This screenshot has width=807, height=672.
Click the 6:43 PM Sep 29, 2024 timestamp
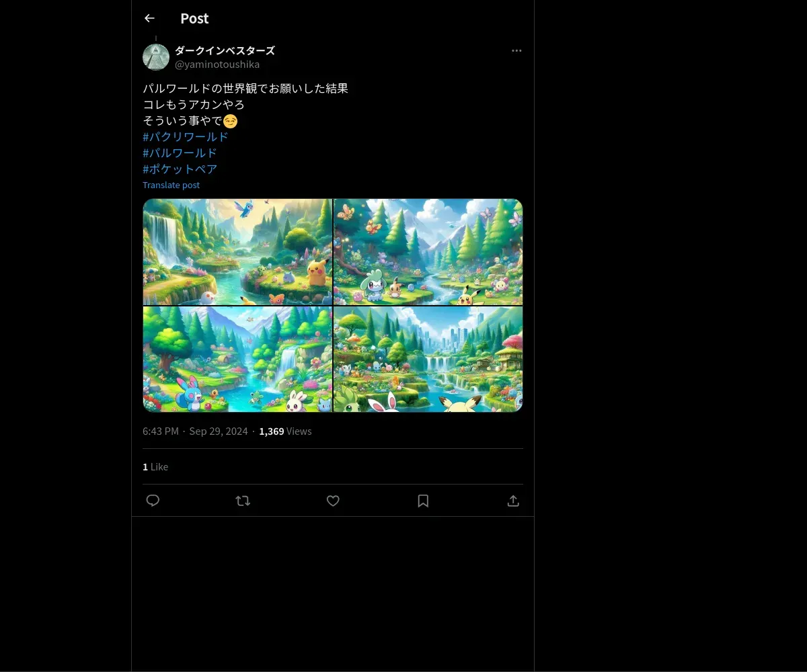pos(195,431)
